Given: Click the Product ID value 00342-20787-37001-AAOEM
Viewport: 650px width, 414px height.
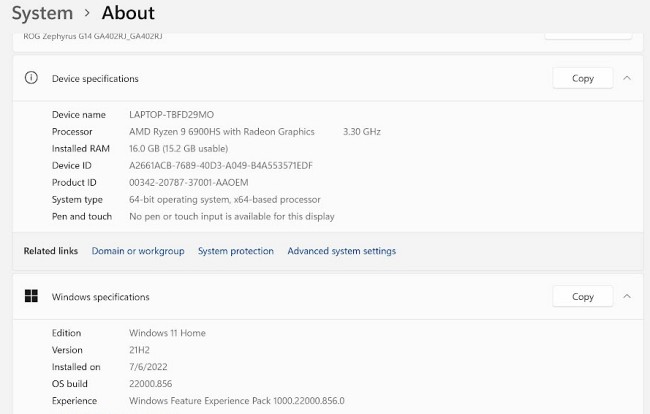Looking at the screenshot, I should [188, 183].
